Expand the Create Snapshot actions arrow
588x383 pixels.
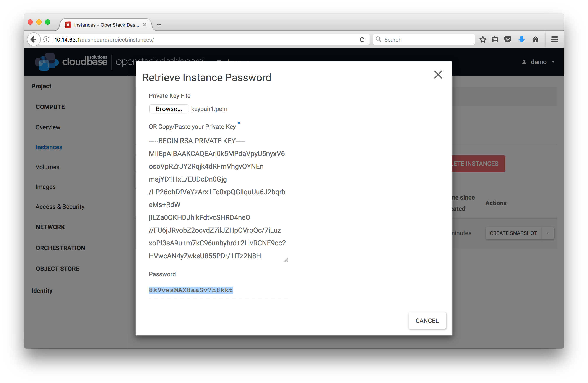click(x=547, y=233)
